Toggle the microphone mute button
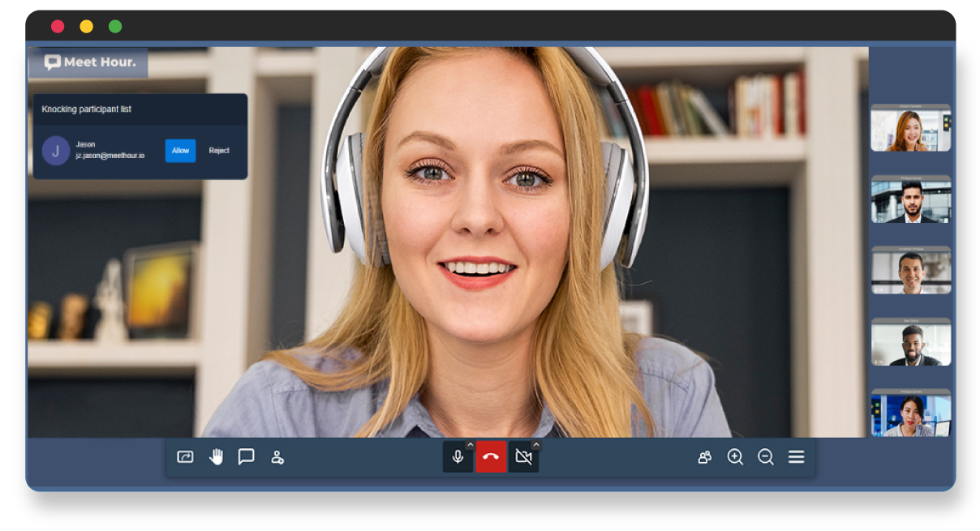Image resolution: width=980 pixels, height=531 pixels. tap(458, 457)
